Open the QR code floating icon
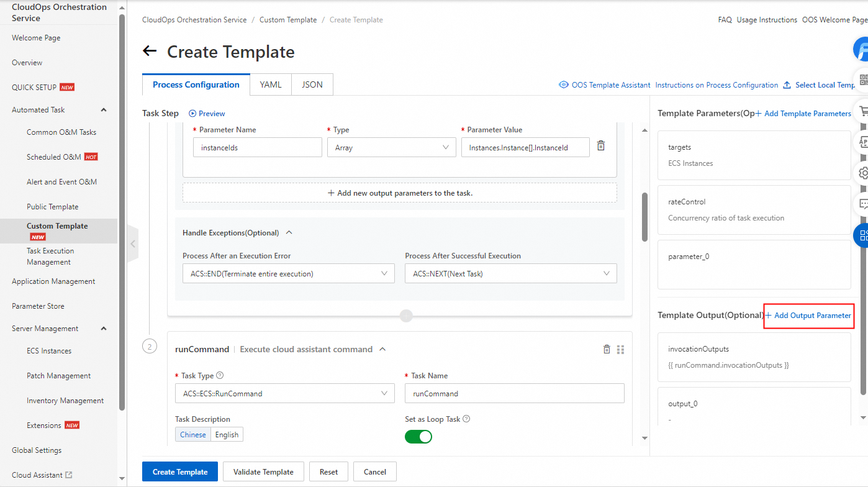Viewport: 868px width, 487px height. [x=863, y=80]
